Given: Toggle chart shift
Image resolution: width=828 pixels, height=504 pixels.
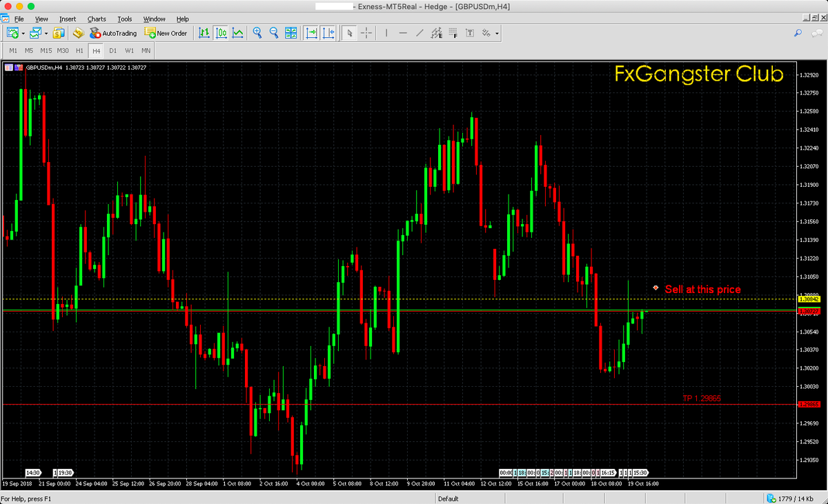Looking at the screenshot, I should point(328,32).
